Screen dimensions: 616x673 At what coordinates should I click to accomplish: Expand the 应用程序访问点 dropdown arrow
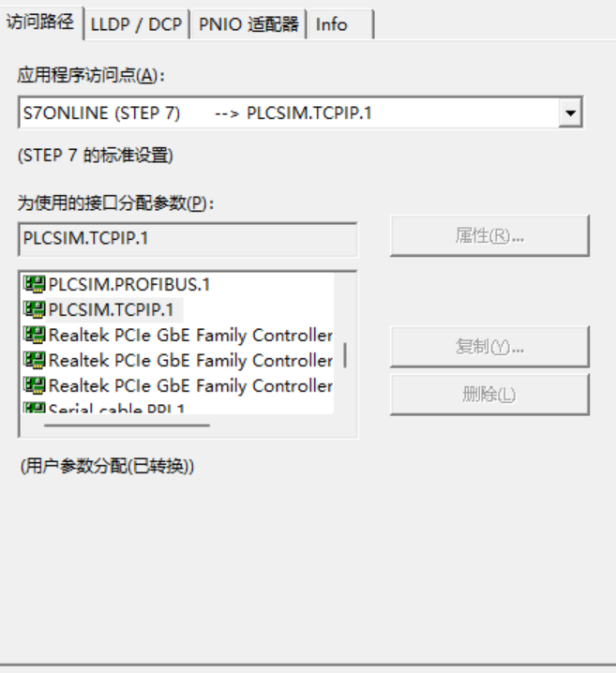(x=569, y=114)
